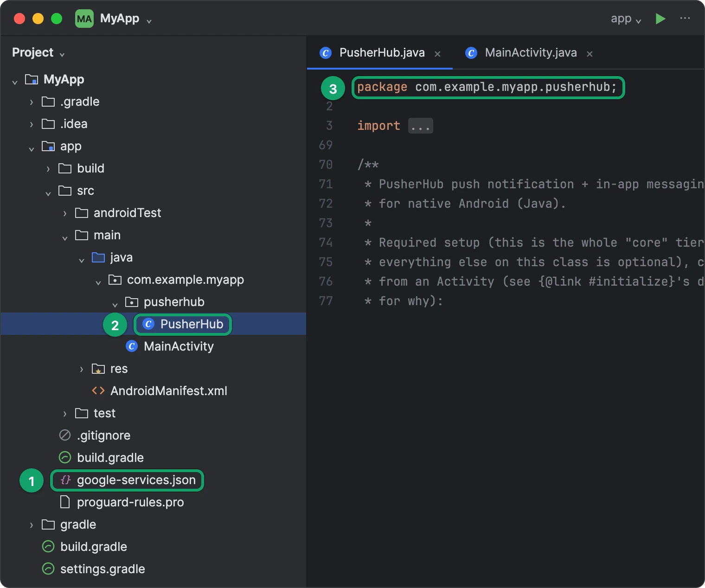Click the MainActivity class icon in the tree
This screenshot has height=588, width=705.
click(132, 346)
